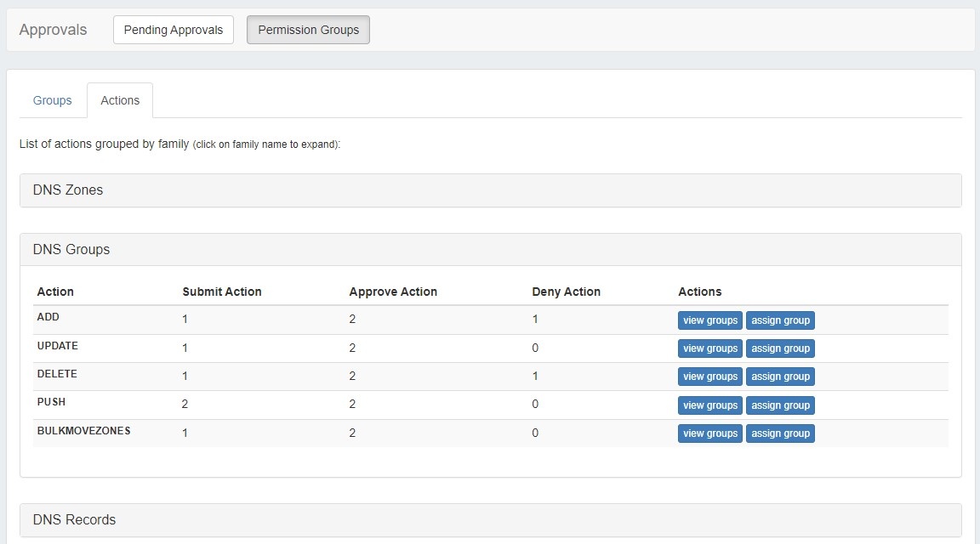
Task: View groups for the UPDATE action
Action: tap(709, 348)
